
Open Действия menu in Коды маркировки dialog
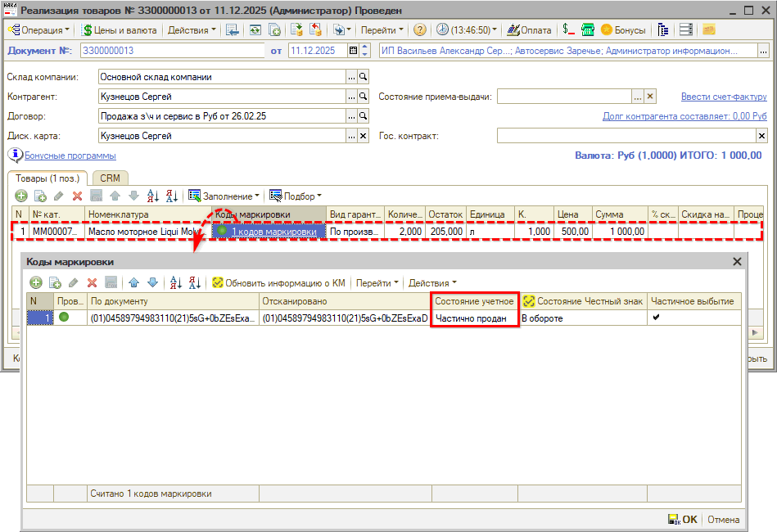point(432,282)
